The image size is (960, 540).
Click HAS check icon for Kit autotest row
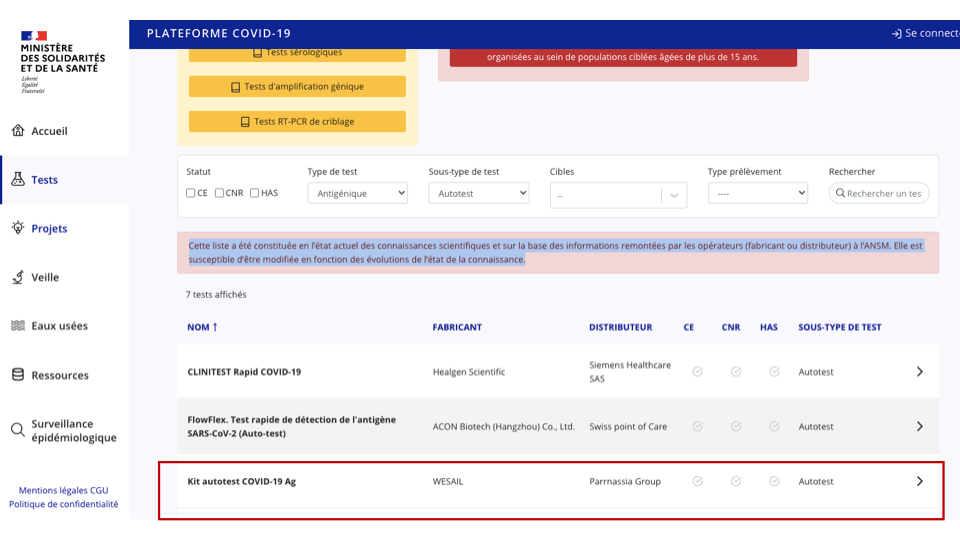774,481
